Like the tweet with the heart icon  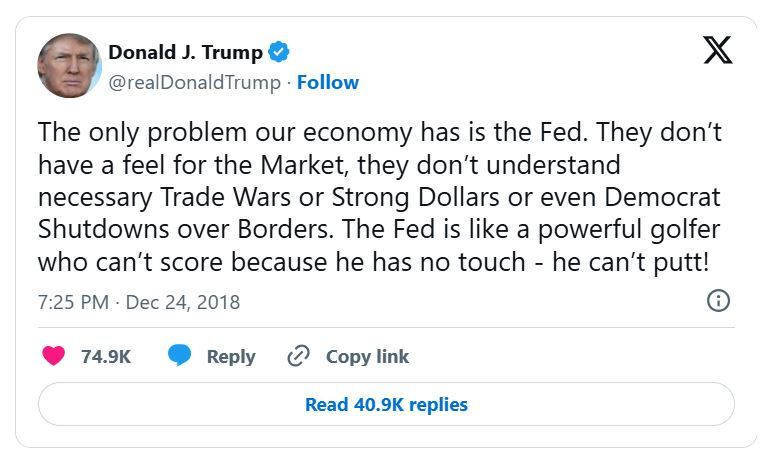tap(54, 356)
